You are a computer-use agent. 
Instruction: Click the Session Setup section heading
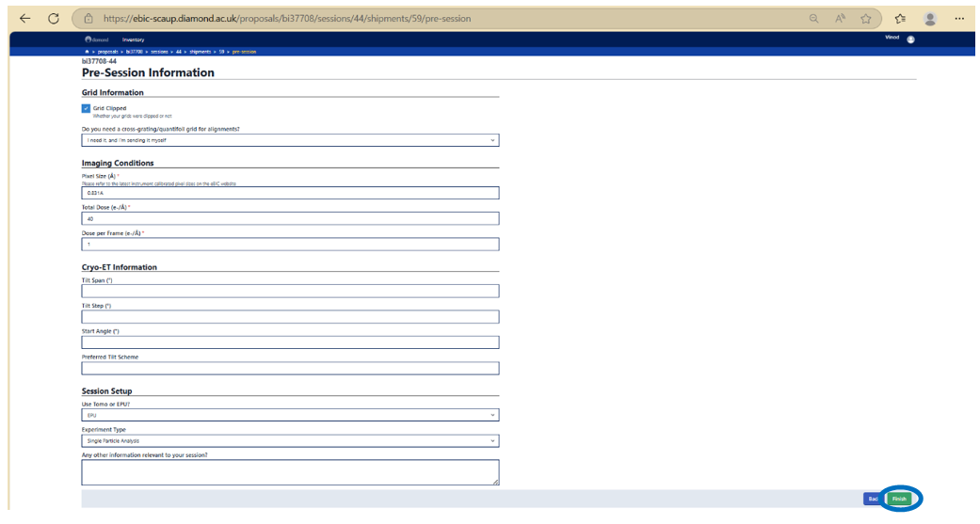[107, 391]
